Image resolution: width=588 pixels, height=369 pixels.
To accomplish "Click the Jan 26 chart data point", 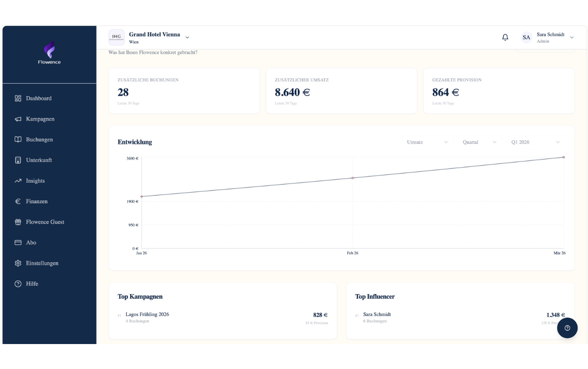I will [141, 197].
